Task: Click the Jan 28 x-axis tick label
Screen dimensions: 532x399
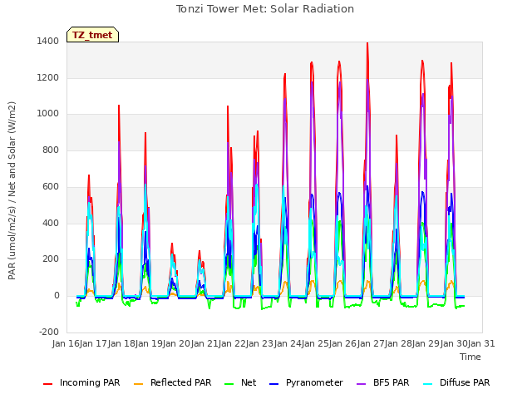Action: (399, 343)
